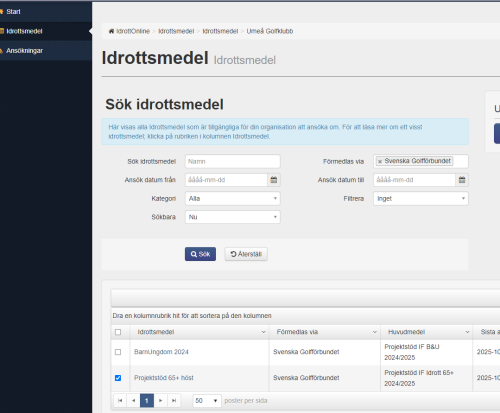Open the Filtrera dropdown
Screen dimensions: 500x413
[421, 199]
